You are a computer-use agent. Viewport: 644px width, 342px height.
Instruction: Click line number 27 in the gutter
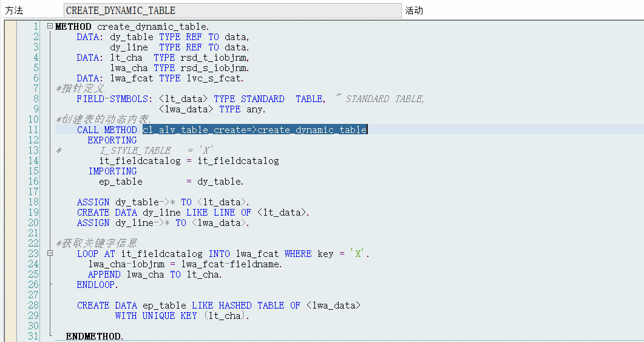(x=33, y=295)
